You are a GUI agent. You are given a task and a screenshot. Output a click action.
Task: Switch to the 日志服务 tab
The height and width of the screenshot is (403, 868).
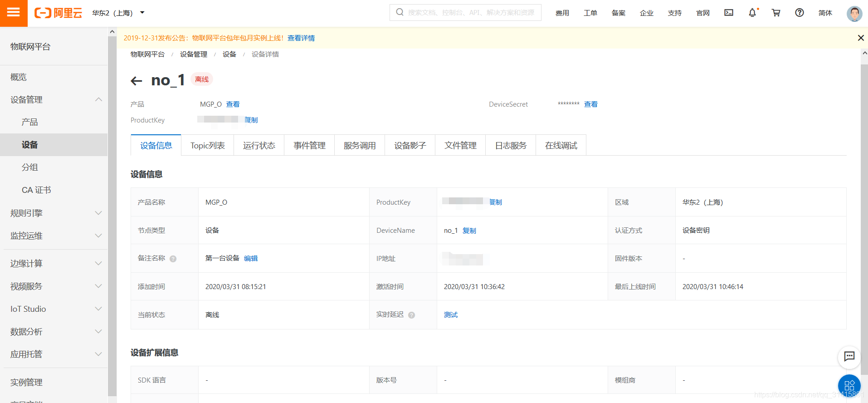click(x=511, y=145)
